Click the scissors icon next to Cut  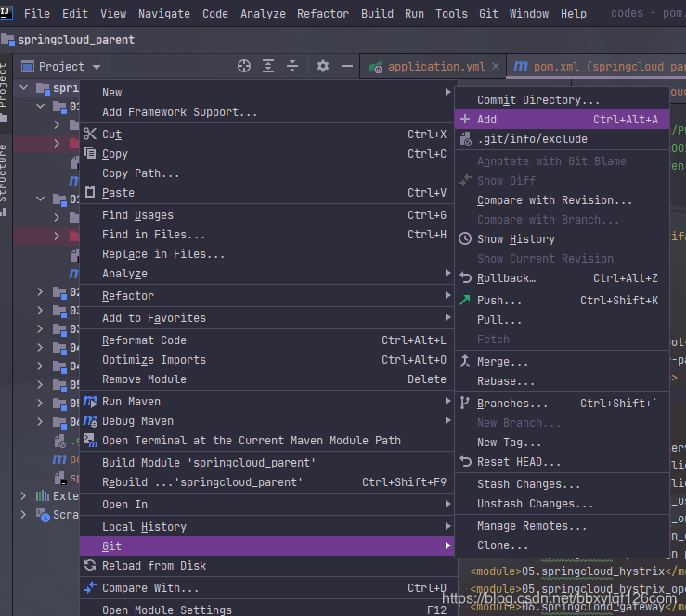pyautogui.click(x=90, y=134)
